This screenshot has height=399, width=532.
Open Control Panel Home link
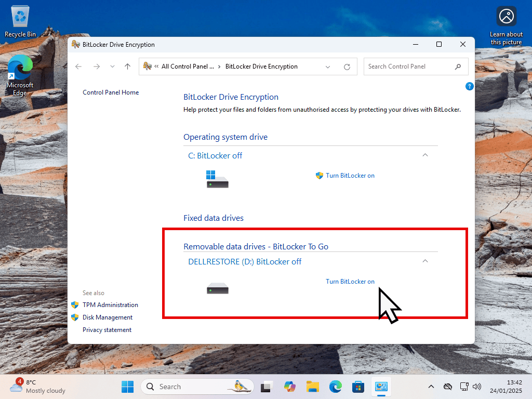[111, 92]
